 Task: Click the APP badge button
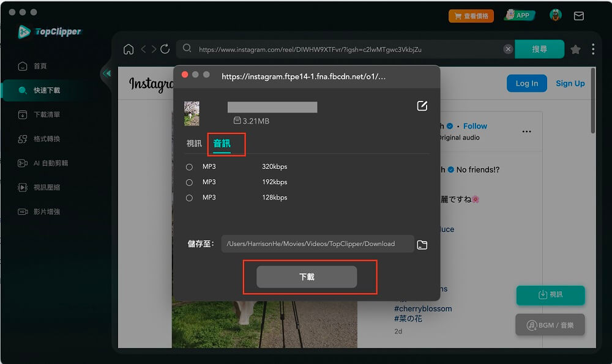[x=520, y=15]
